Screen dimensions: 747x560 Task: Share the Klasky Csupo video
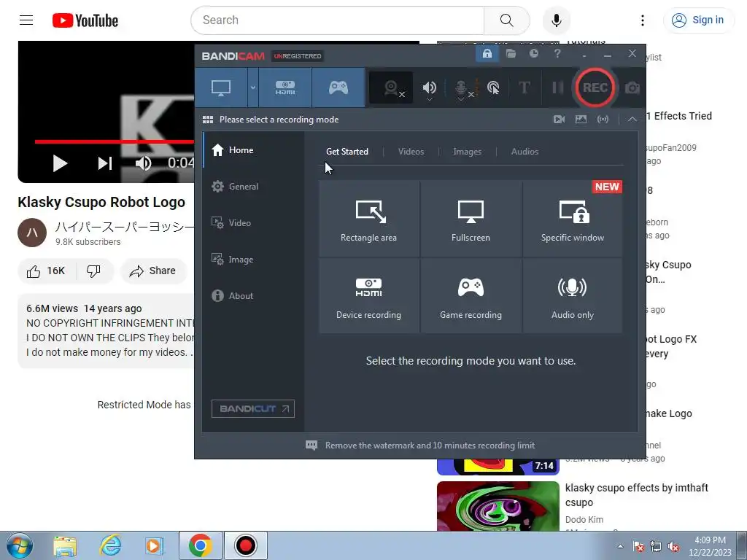[x=153, y=271]
